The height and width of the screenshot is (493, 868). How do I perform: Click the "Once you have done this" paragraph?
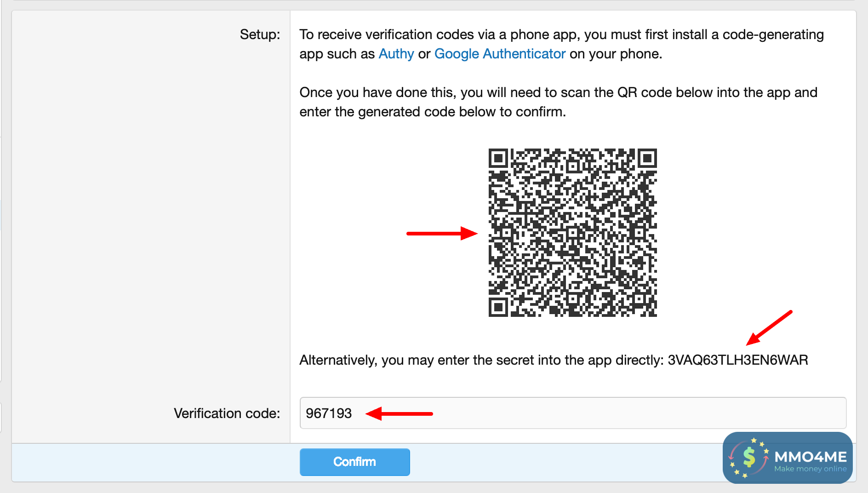point(558,102)
